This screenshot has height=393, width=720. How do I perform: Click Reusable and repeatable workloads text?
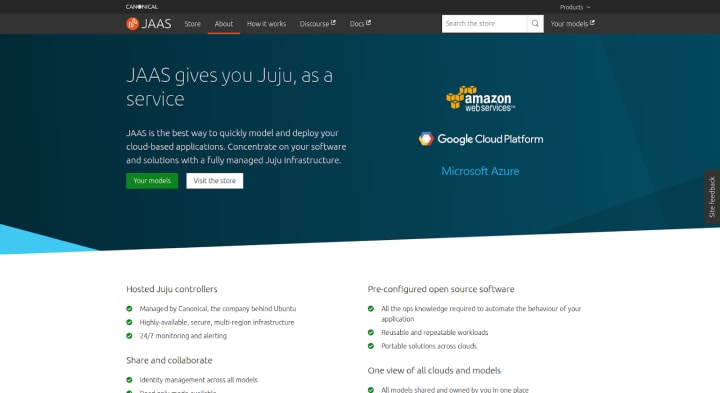click(x=434, y=332)
